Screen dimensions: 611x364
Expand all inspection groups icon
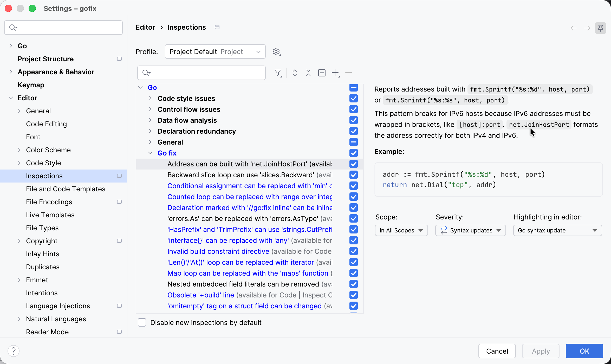(295, 73)
